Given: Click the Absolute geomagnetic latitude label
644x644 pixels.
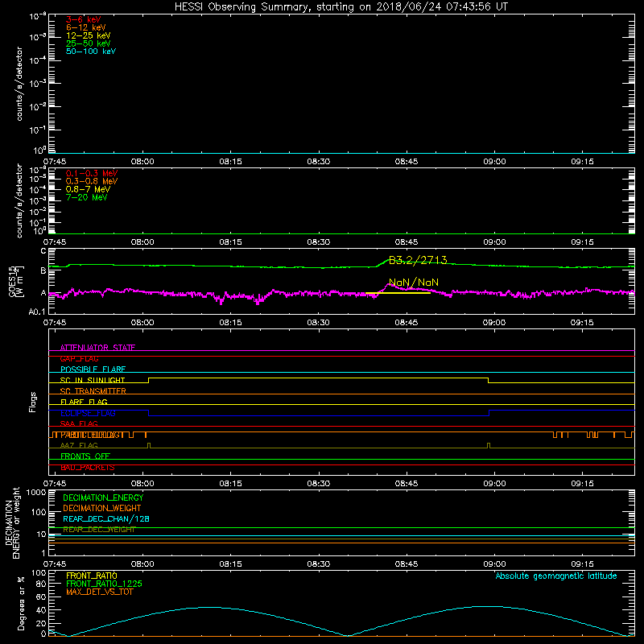Looking at the screenshot, I should [556, 576].
